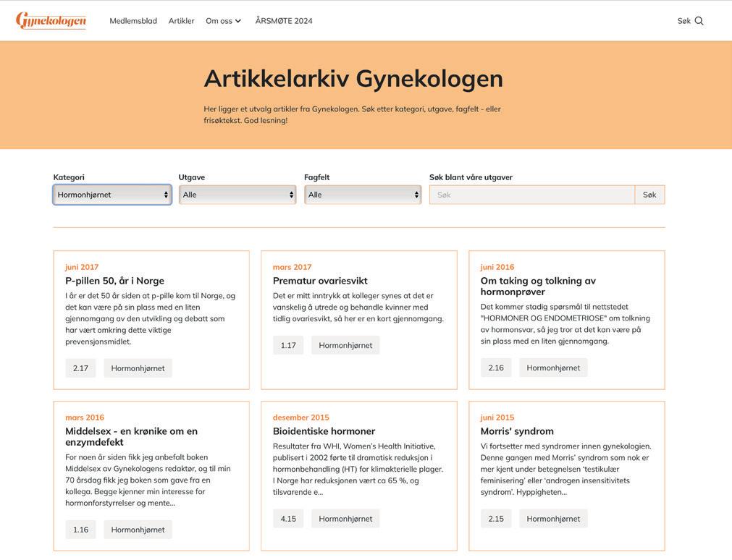Click the juni 2015 date label
The height and width of the screenshot is (560, 732).
coord(497,417)
